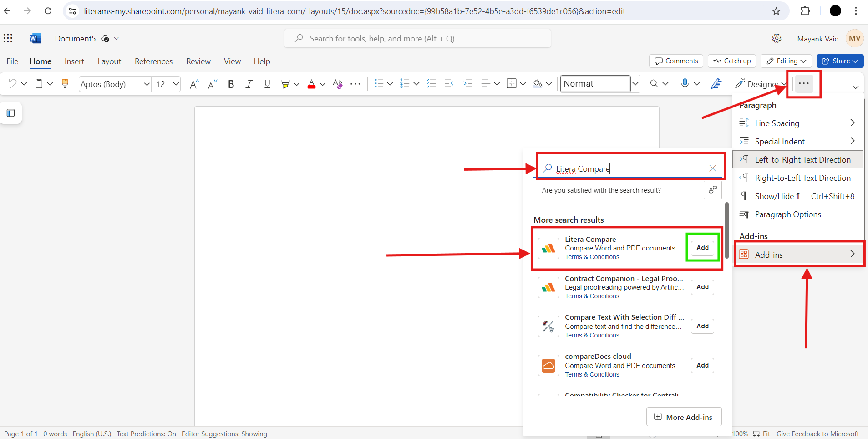Switch to the References tab
Screen dimensions: 868x439
click(x=153, y=61)
